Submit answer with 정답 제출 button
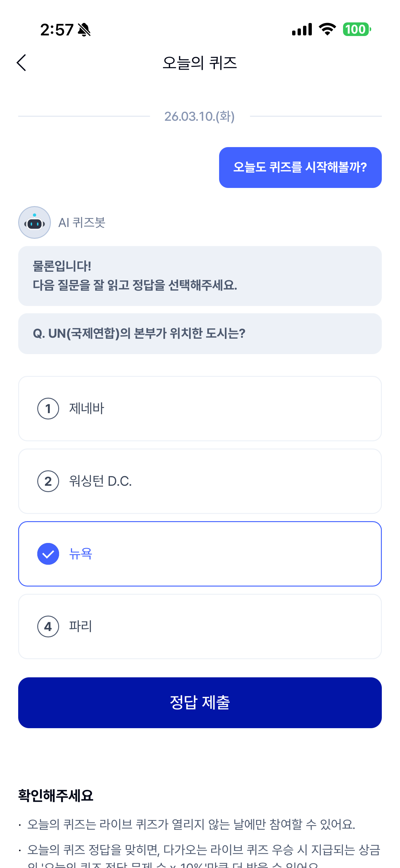 click(200, 702)
